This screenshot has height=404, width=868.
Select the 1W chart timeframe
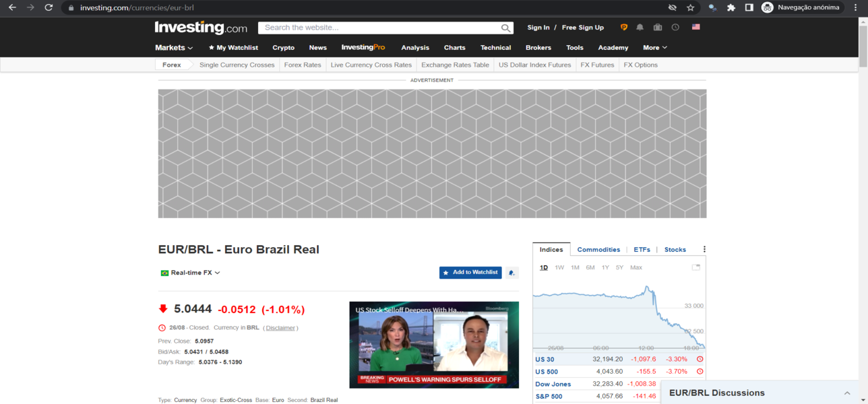pos(559,268)
